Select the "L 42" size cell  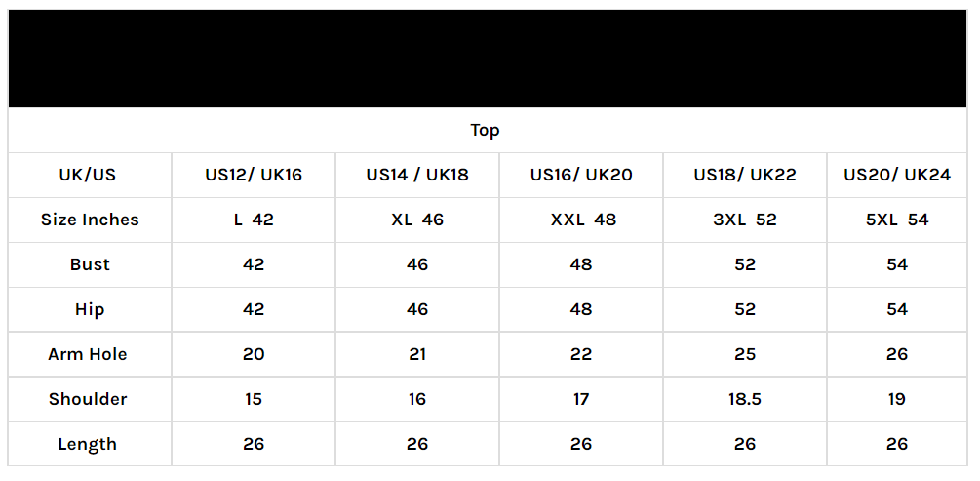coord(254,220)
